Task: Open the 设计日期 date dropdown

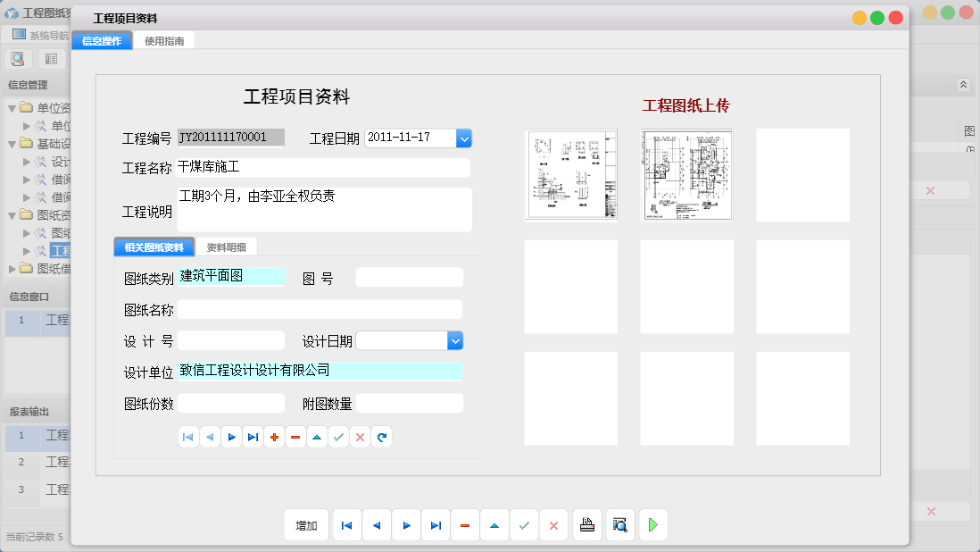Action: [455, 340]
